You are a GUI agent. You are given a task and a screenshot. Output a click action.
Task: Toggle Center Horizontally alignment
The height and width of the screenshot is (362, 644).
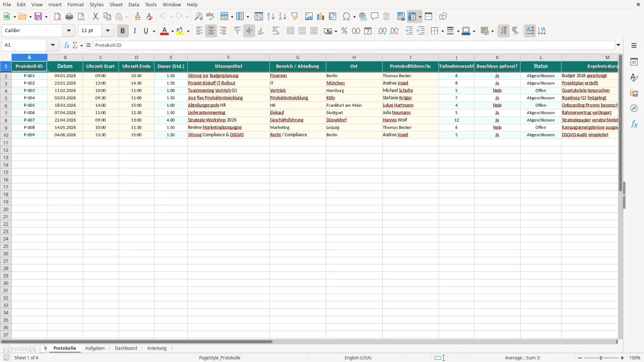tap(211, 31)
